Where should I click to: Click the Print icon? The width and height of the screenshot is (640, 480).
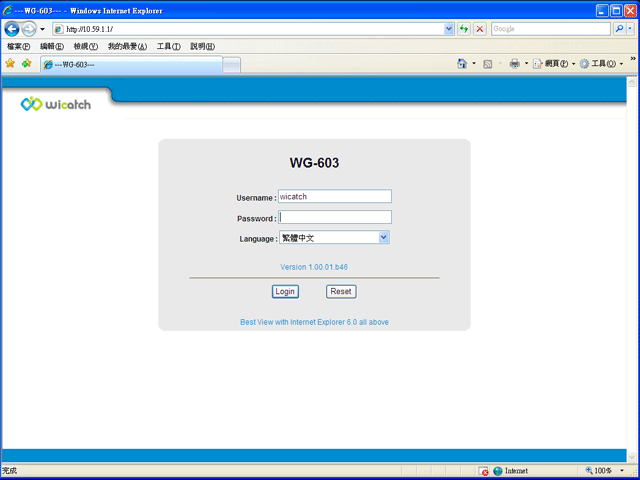[515, 64]
